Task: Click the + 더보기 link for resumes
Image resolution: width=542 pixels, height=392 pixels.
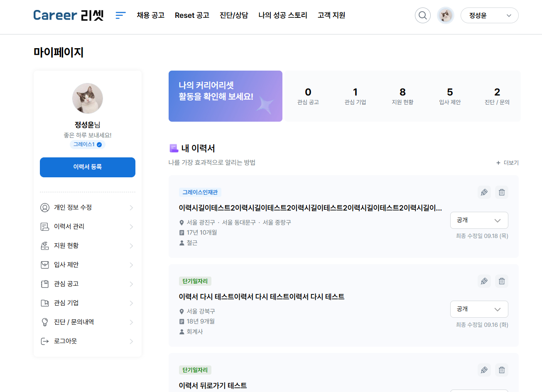Action: [x=508, y=163]
